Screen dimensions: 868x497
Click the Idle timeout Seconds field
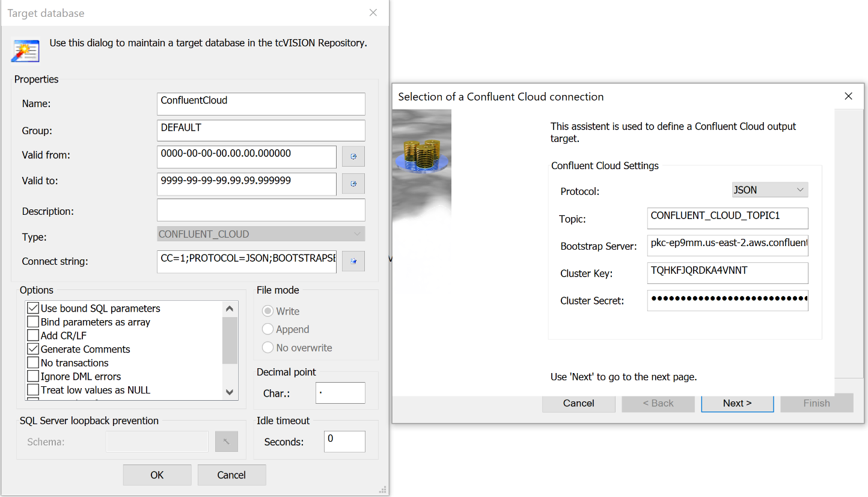344,442
